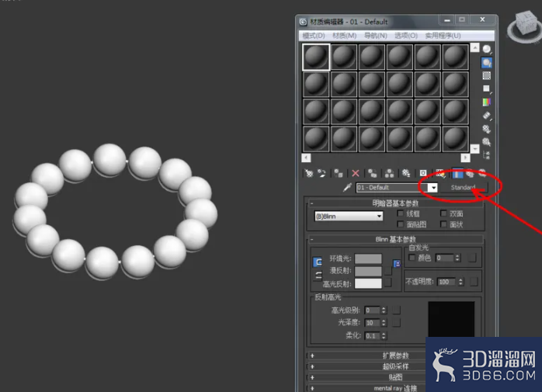542x392 pixels.
Task: Open the 模式(D) menu
Action: click(314, 36)
